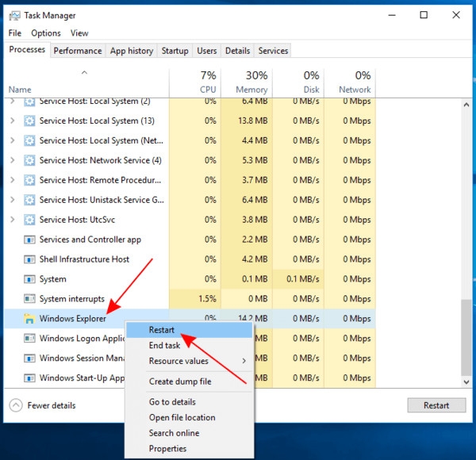Viewport: 476px width, 460px height.
Task: Click the 13.8 MB memory value
Action: point(253,121)
